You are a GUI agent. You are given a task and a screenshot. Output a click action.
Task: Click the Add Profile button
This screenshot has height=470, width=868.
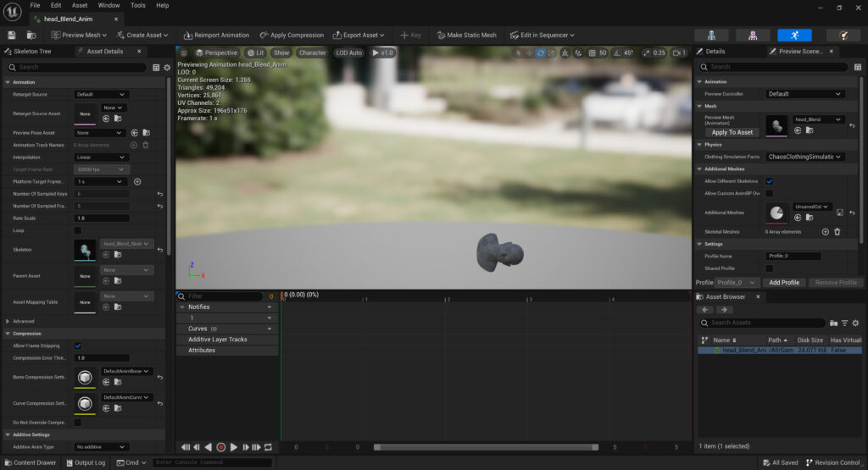pos(783,282)
